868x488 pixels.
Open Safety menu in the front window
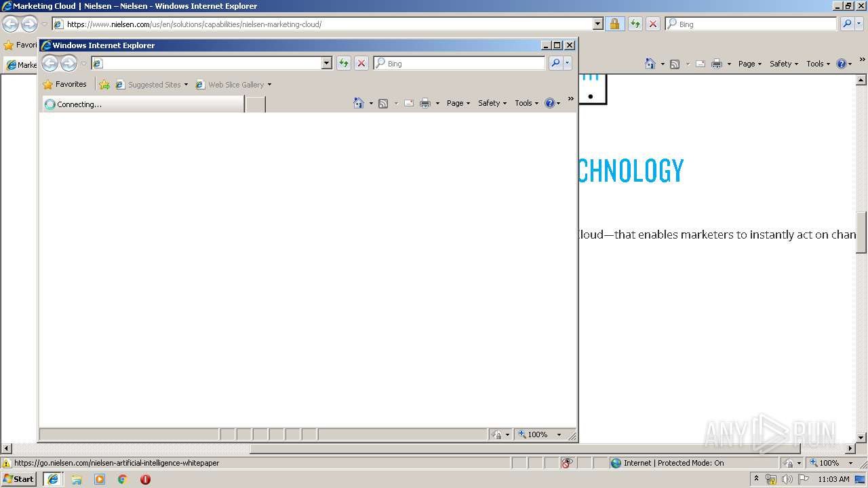point(492,103)
